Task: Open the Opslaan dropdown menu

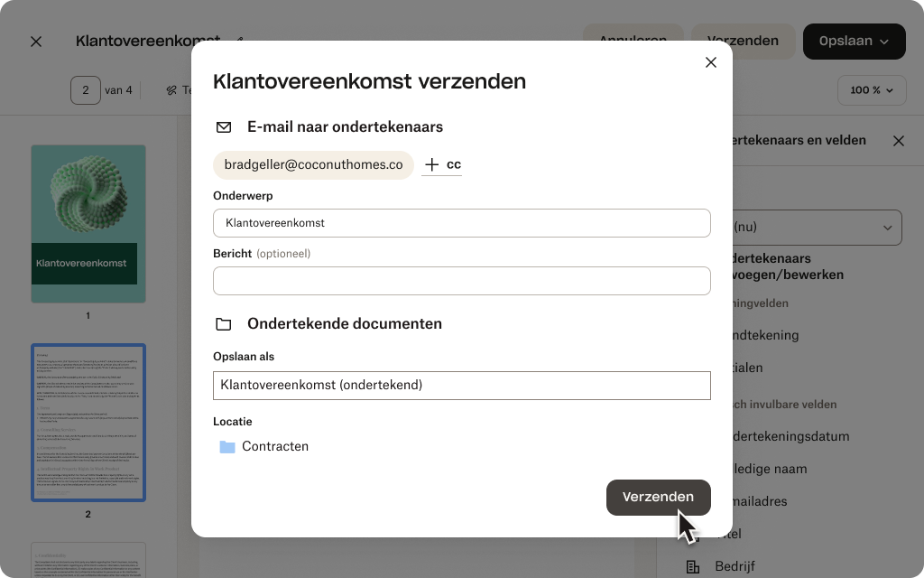Action: pyautogui.click(x=854, y=42)
